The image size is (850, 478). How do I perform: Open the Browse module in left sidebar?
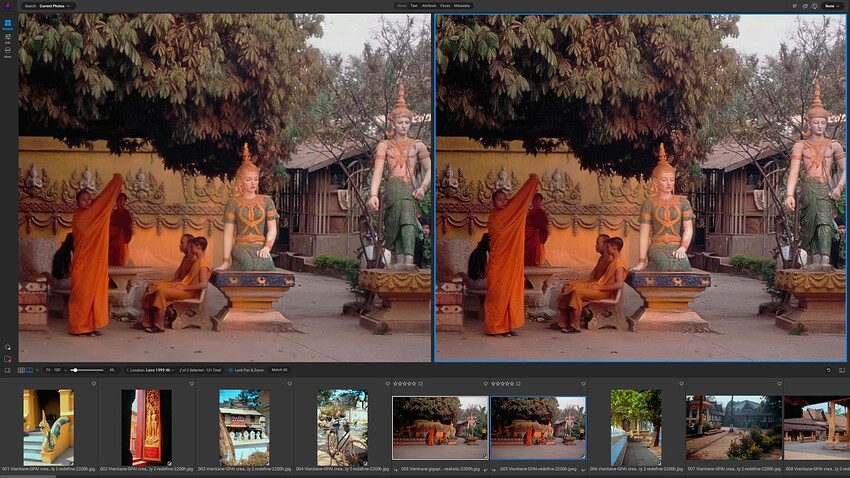pyautogui.click(x=7, y=24)
